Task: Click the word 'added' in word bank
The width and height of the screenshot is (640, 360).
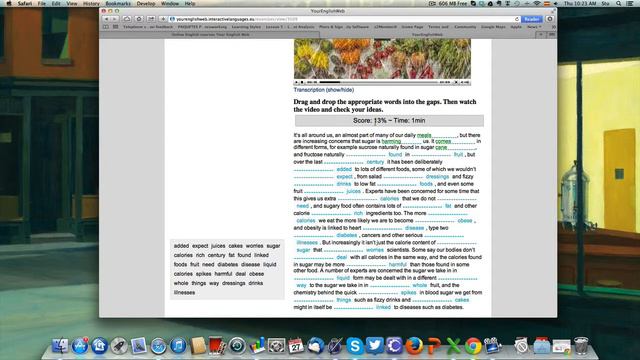Action: pyautogui.click(x=181, y=246)
